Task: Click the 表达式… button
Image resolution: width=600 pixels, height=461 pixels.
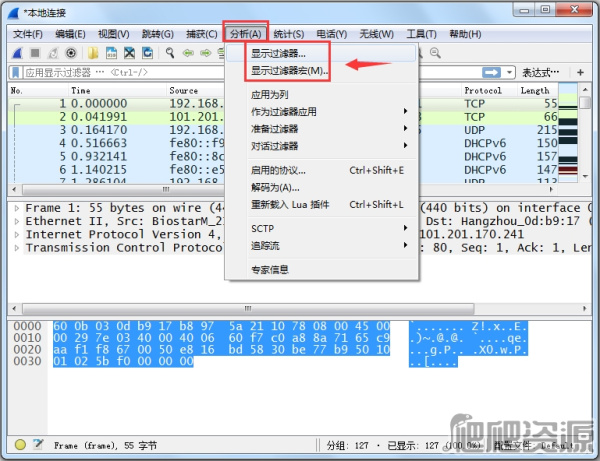Action: [540, 72]
